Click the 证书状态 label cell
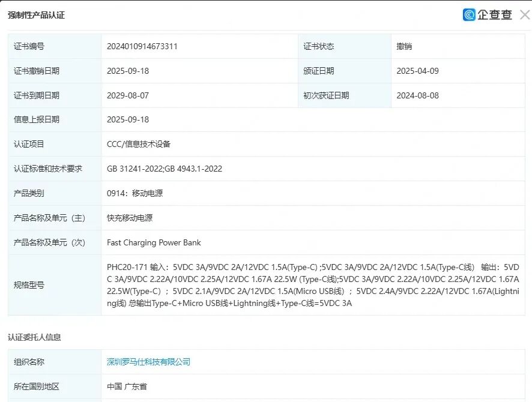The image size is (532, 402). 345,46
